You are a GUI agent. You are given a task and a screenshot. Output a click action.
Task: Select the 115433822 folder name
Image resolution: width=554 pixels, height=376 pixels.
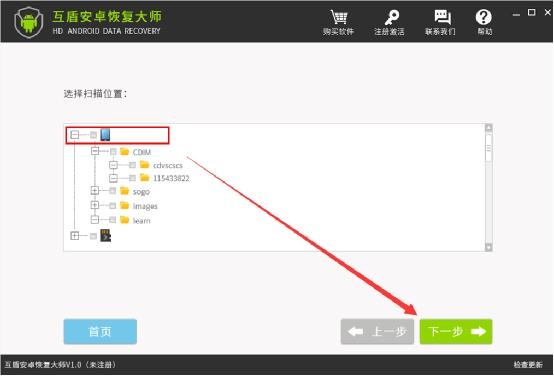[x=171, y=178]
